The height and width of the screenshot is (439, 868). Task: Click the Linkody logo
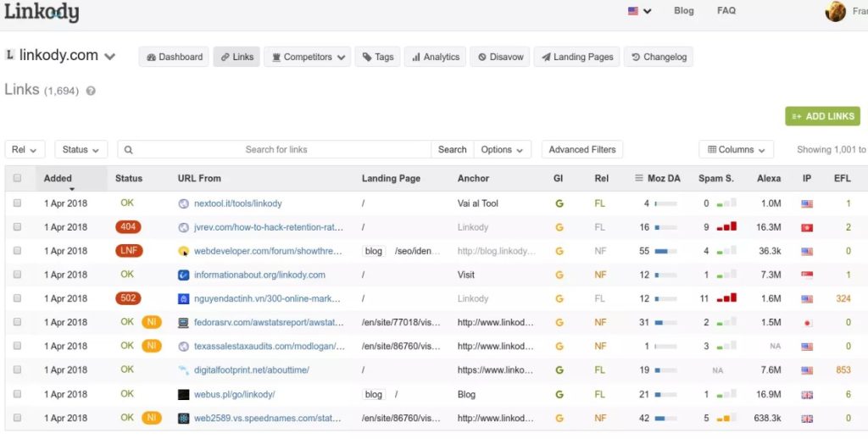click(42, 12)
